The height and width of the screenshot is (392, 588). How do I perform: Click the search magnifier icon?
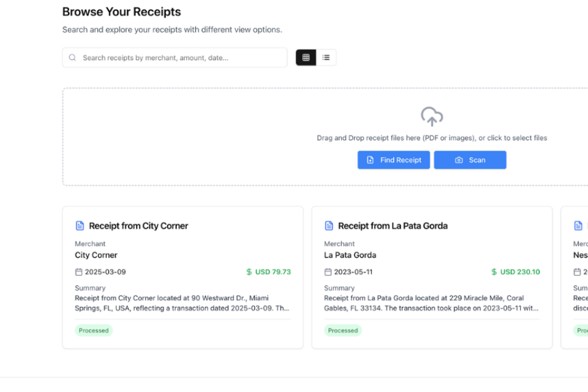72,58
